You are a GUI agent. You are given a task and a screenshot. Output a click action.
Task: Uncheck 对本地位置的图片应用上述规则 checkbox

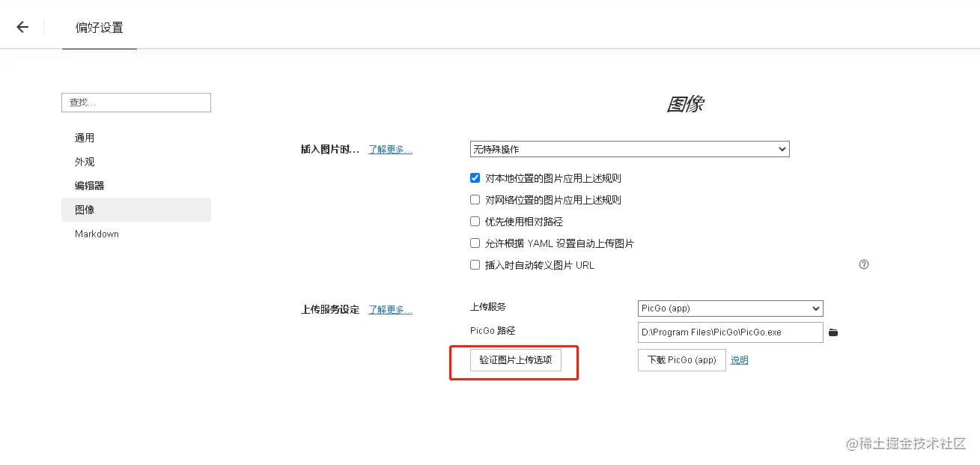tap(475, 178)
